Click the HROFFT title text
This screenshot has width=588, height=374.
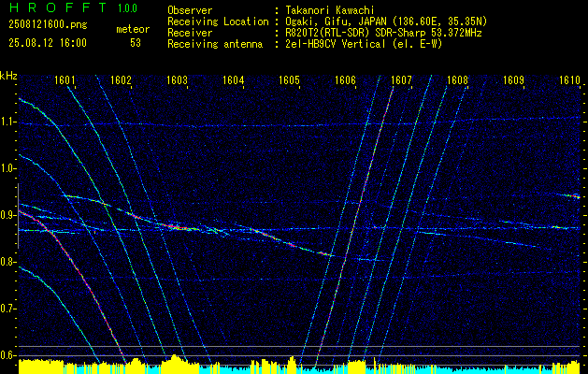[x=58, y=7]
